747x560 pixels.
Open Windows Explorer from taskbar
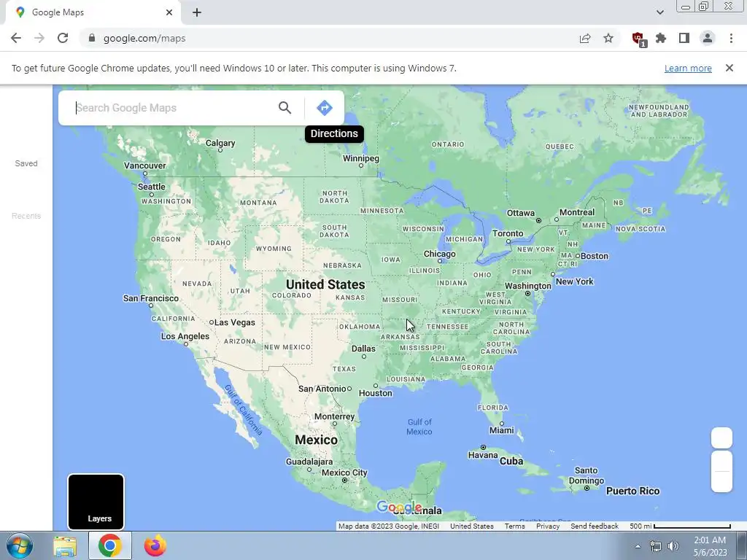65,545
